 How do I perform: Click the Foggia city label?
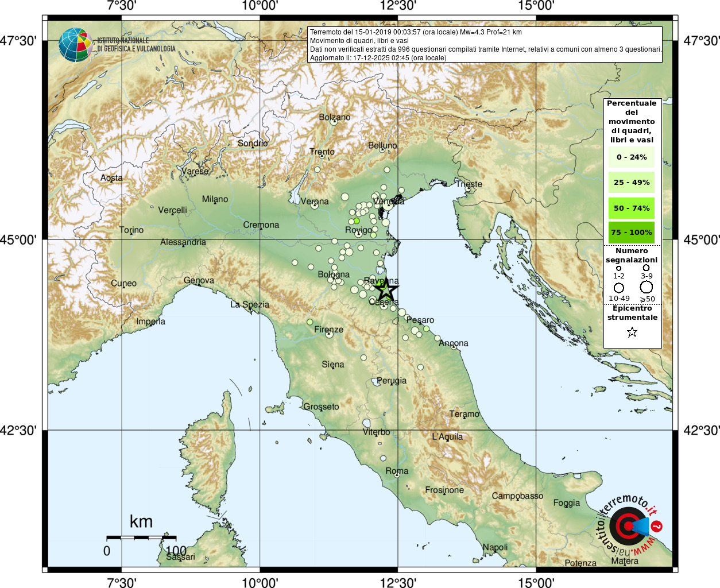(x=567, y=502)
